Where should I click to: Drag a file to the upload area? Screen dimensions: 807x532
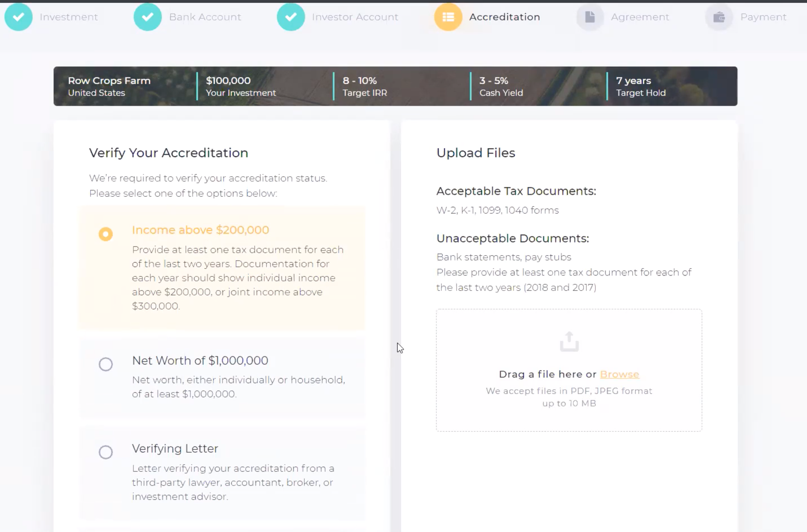click(x=569, y=369)
